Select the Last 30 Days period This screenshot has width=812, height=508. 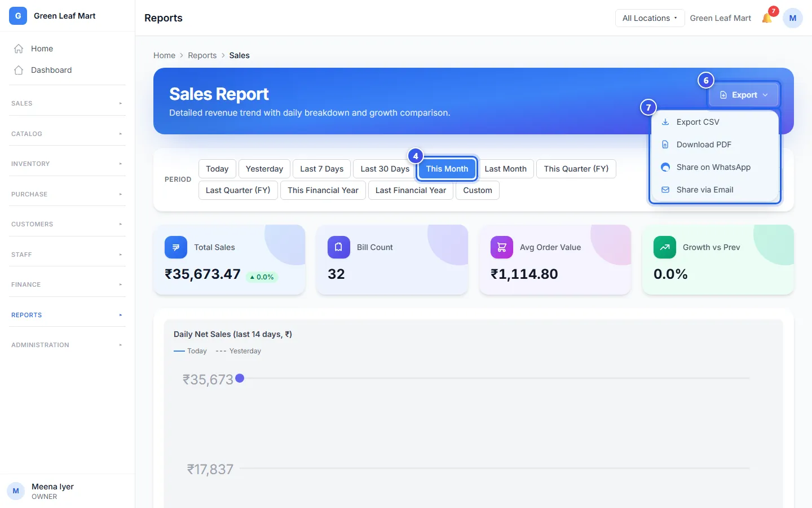click(x=385, y=169)
